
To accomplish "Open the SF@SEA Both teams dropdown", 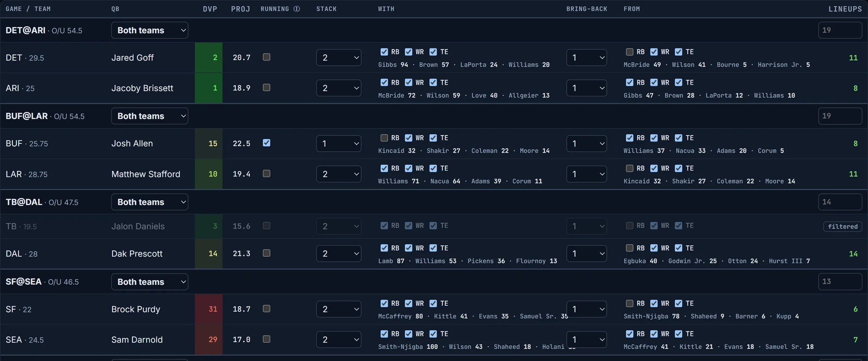I will pyautogui.click(x=150, y=282).
